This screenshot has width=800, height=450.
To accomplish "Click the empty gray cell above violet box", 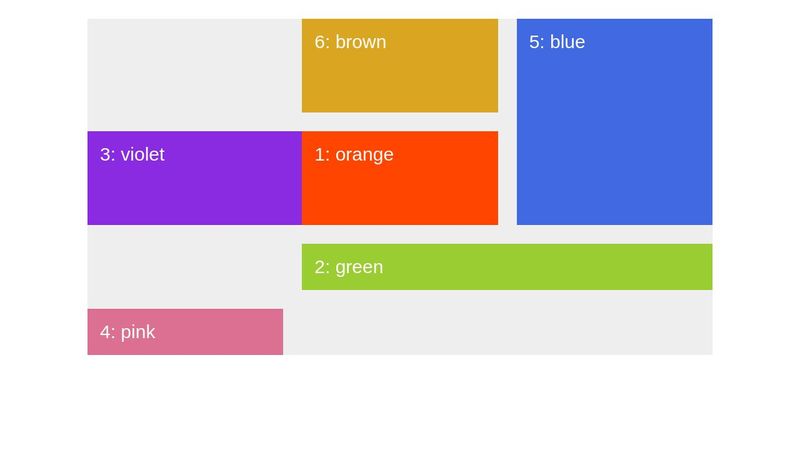I will point(194,74).
